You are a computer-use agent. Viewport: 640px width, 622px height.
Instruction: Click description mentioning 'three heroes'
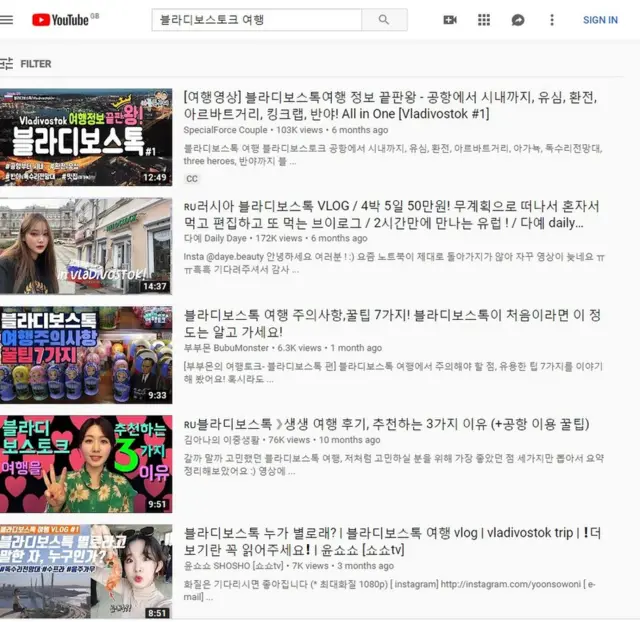click(x=393, y=155)
